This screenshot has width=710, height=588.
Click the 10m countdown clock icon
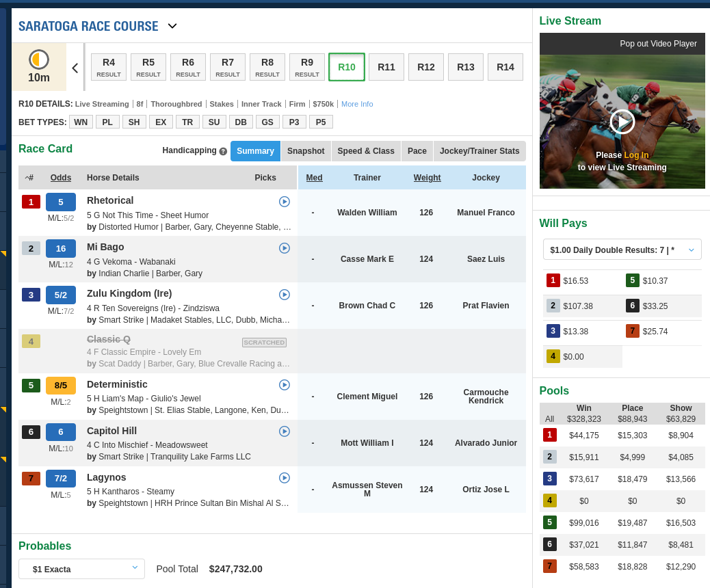click(39, 59)
